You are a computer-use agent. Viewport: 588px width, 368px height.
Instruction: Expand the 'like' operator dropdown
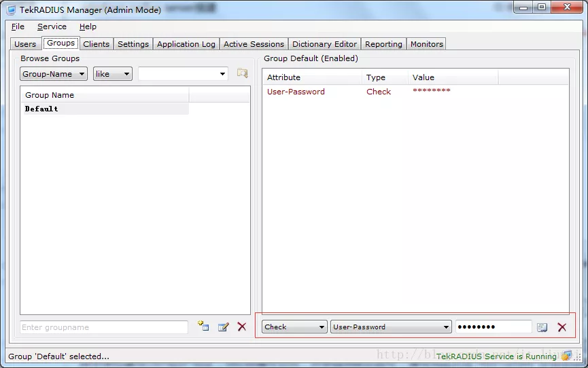[x=112, y=74]
